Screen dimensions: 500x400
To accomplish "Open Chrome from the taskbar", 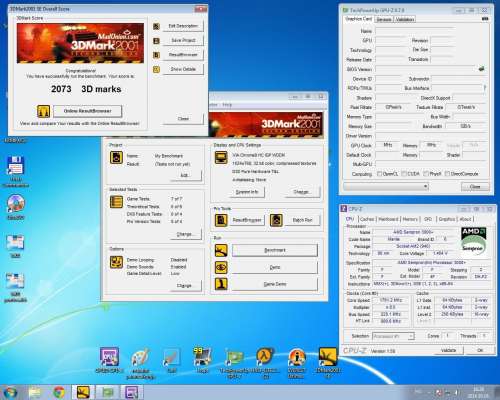I will 59,392.
